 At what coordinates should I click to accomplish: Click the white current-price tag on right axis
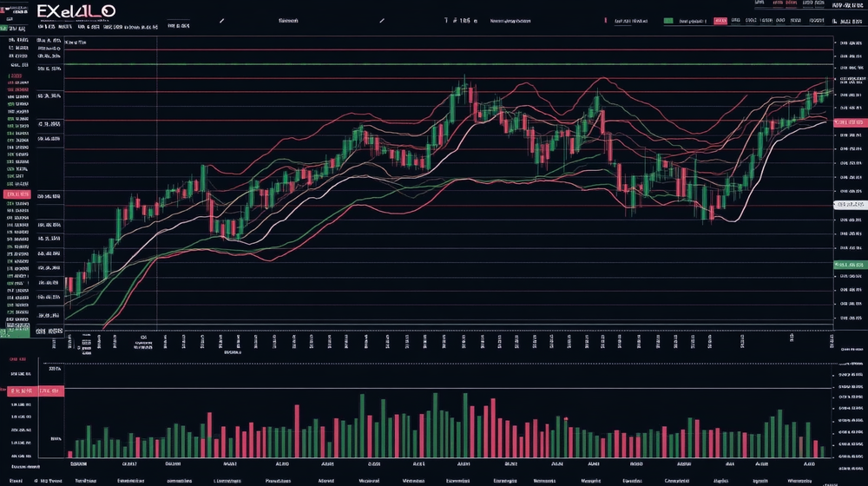point(850,204)
